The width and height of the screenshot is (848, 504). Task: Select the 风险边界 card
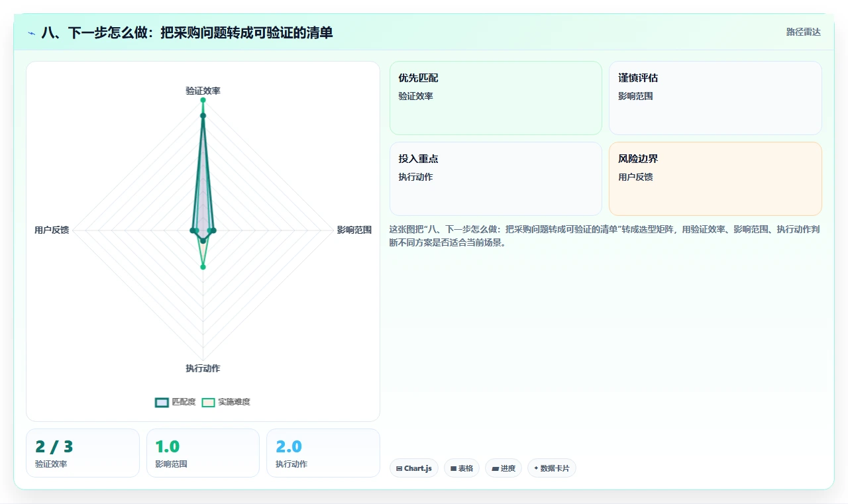(715, 179)
